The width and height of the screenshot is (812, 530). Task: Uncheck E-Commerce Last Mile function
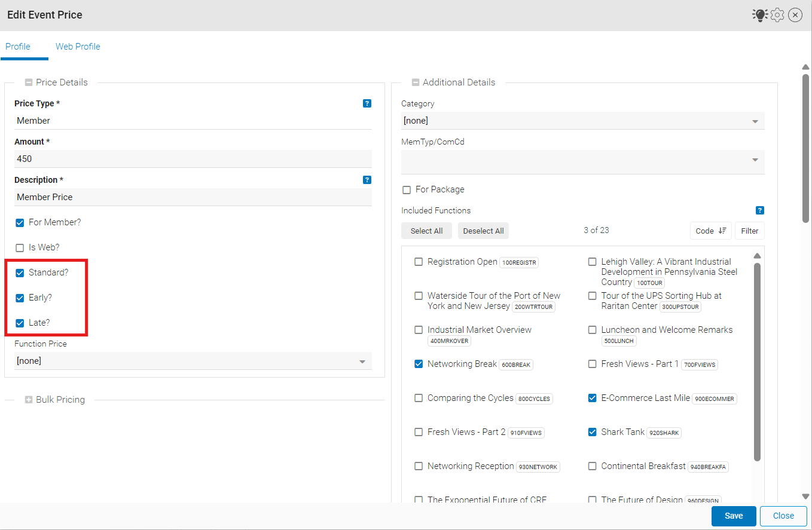click(x=592, y=398)
